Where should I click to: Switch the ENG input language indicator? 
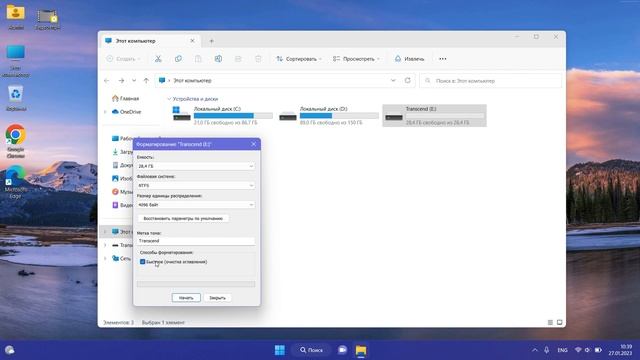pyautogui.click(x=562, y=350)
